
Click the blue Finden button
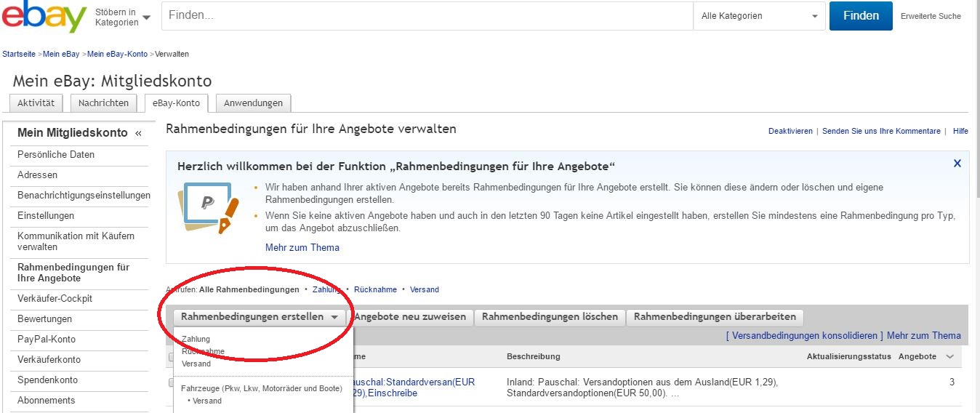point(861,15)
